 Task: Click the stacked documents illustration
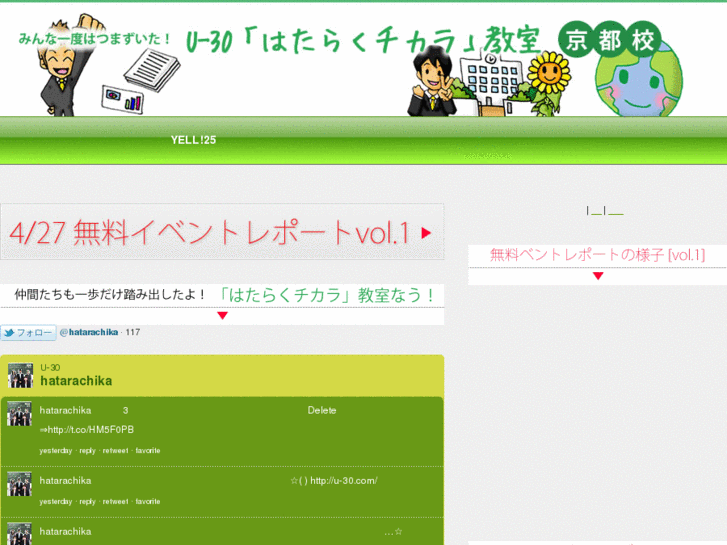tap(152, 70)
